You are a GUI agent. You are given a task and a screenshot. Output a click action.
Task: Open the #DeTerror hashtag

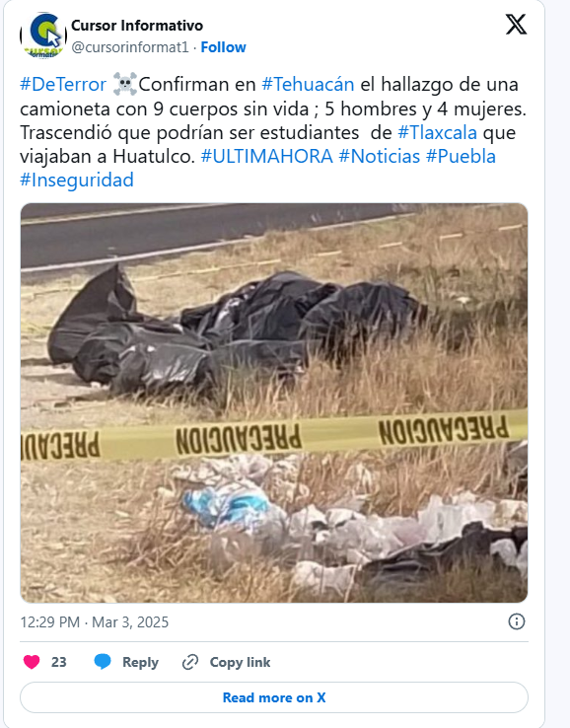(63, 85)
